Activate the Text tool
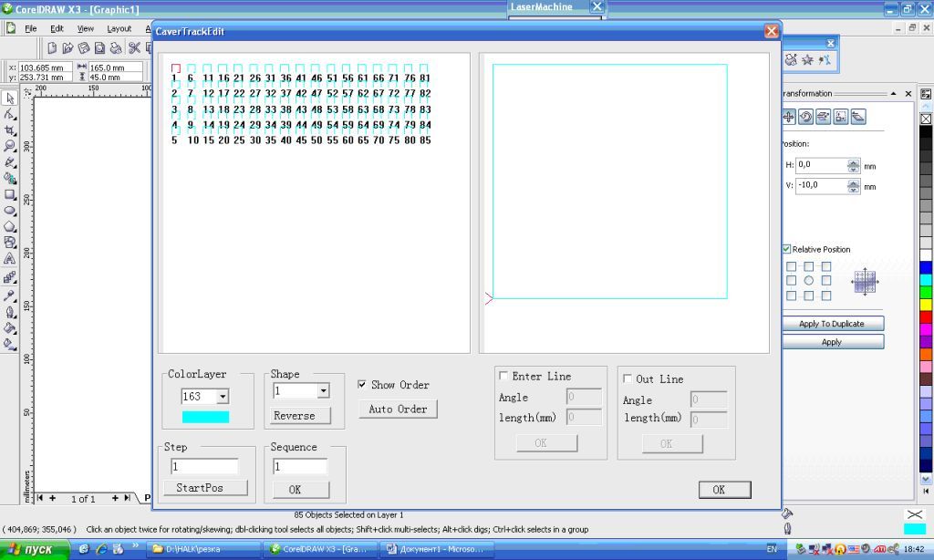The height and width of the screenshot is (560, 934). pyautogui.click(x=10, y=259)
